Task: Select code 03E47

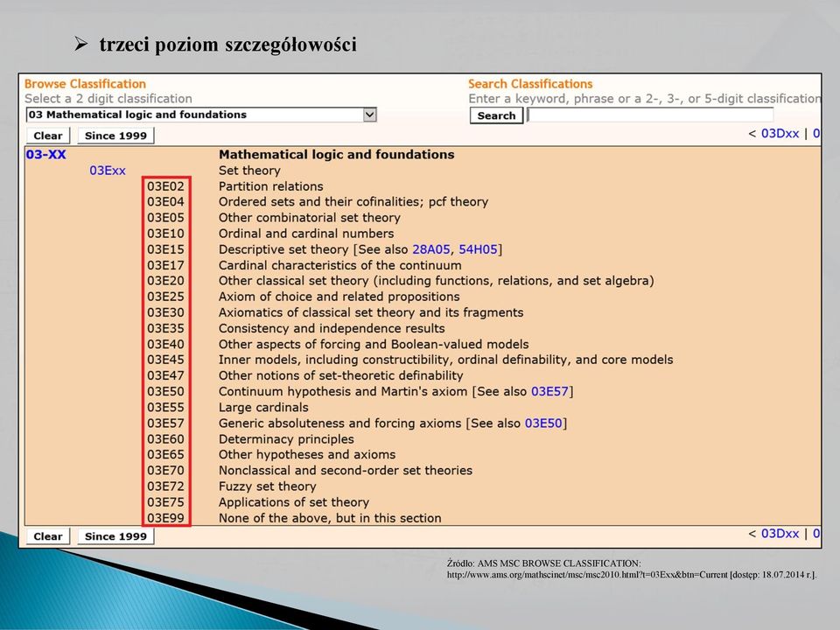Action: tap(165, 375)
